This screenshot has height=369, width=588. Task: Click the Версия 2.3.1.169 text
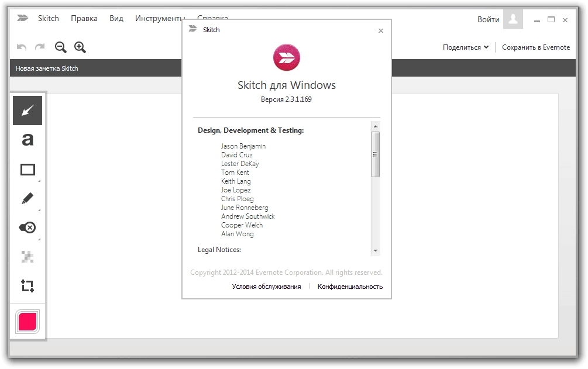(x=286, y=99)
